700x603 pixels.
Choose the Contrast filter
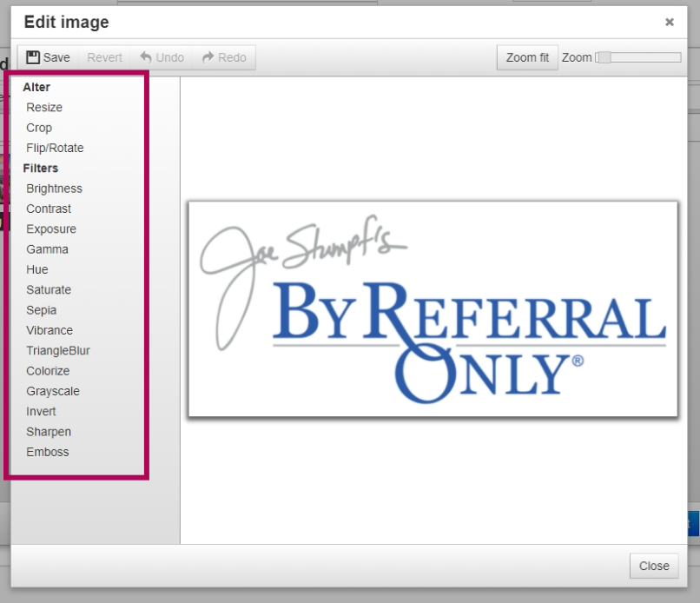click(49, 209)
